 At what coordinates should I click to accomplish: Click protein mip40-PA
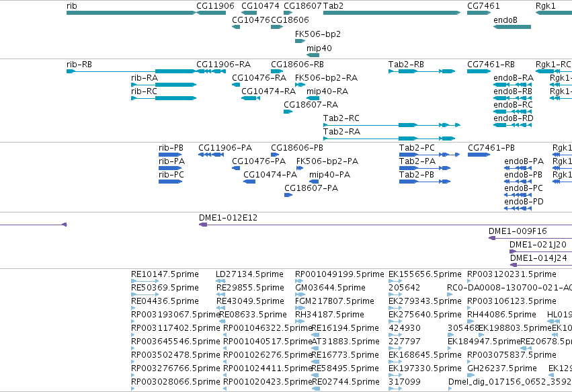[x=314, y=182]
